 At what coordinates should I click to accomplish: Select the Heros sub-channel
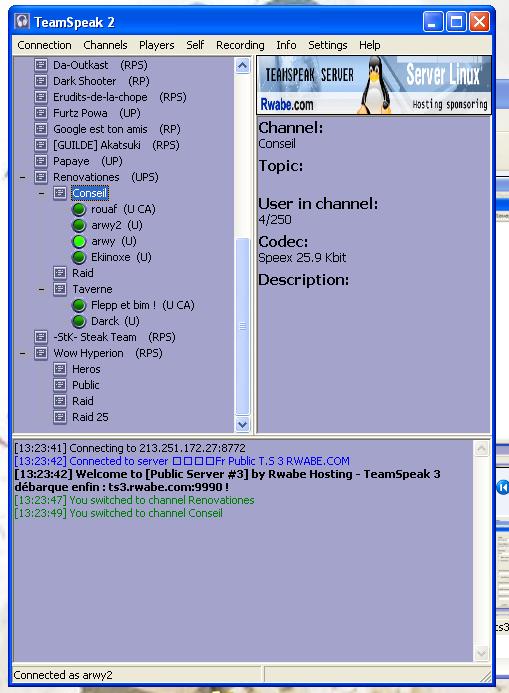click(86, 369)
